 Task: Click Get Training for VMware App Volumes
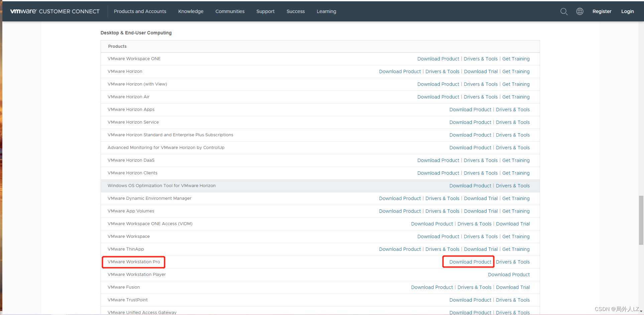pos(516,211)
